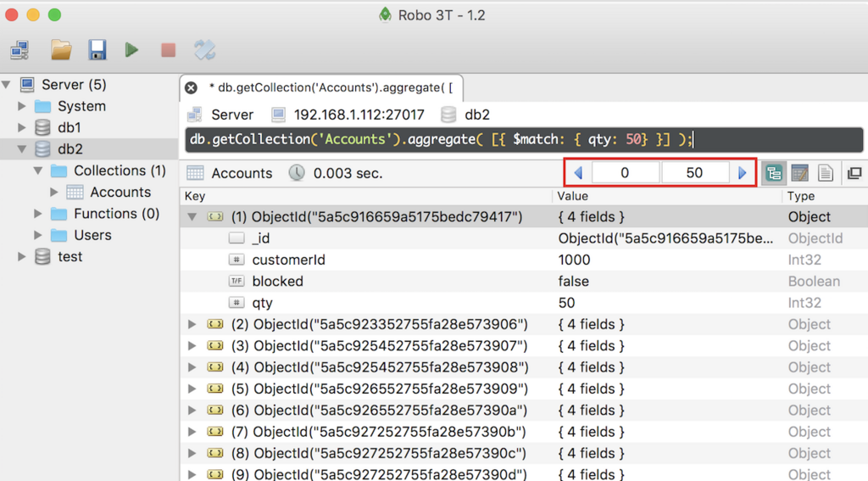Expand document (4) ObjectId row

pyautogui.click(x=192, y=367)
